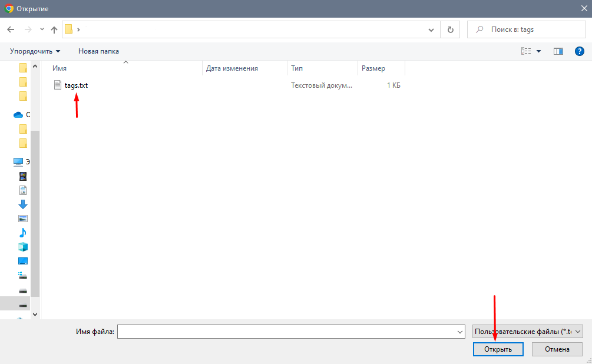Viewport: 592px width, 364px height.
Task: Select OneDrive in the navigation pane
Action: tap(18, 115)
